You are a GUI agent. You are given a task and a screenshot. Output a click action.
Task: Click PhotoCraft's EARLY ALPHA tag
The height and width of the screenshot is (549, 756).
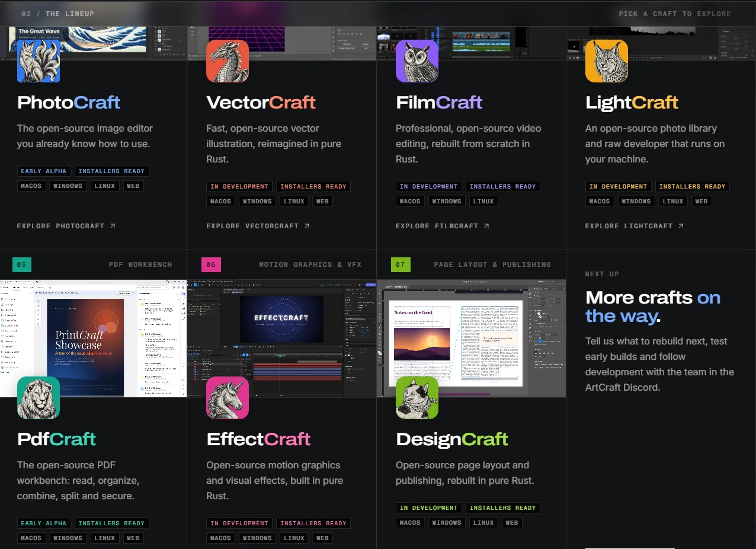[x=44, y=171]
